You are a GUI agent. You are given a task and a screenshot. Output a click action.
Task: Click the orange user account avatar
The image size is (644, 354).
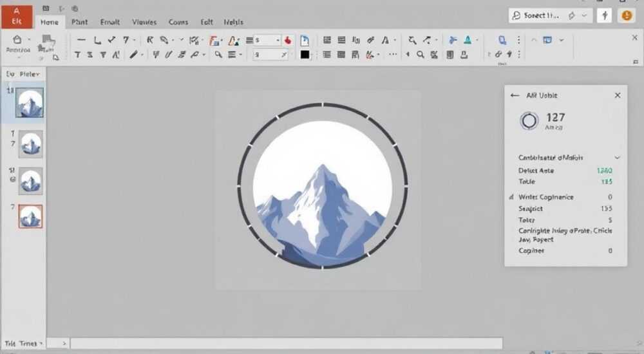point(627,15)
